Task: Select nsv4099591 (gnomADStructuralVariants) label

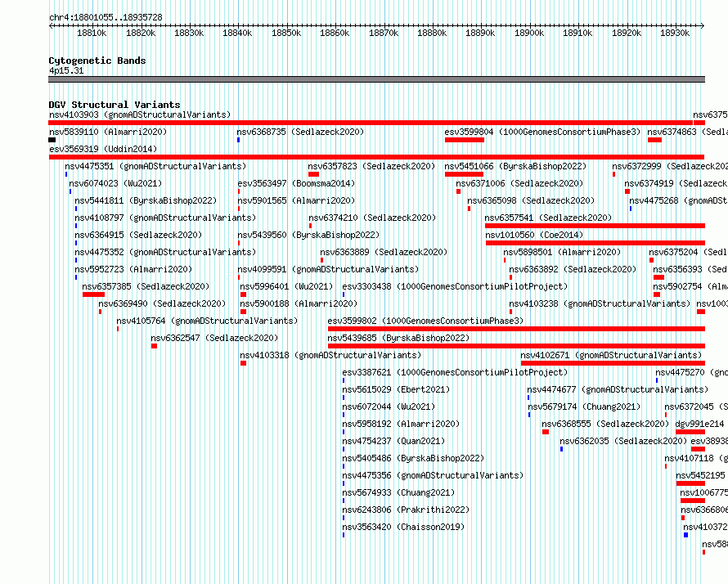Action: pyautogui.click(x=328, y=269)
